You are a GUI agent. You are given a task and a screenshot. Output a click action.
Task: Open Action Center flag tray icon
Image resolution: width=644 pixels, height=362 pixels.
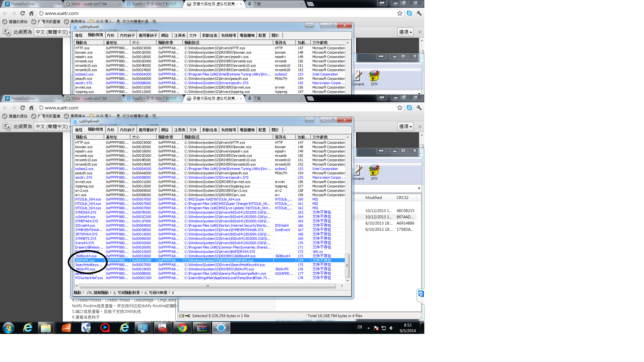tap(376, 328)
